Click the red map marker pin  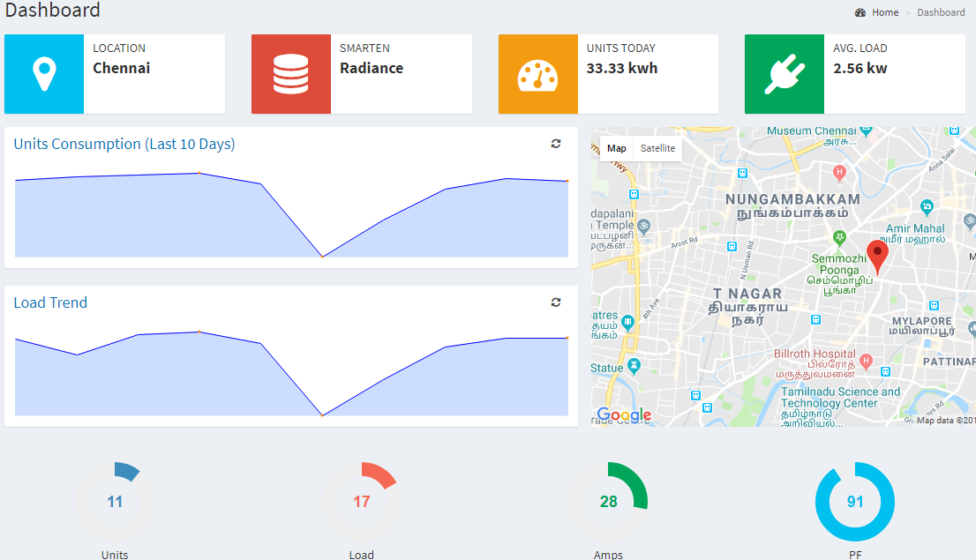[876, 254]
